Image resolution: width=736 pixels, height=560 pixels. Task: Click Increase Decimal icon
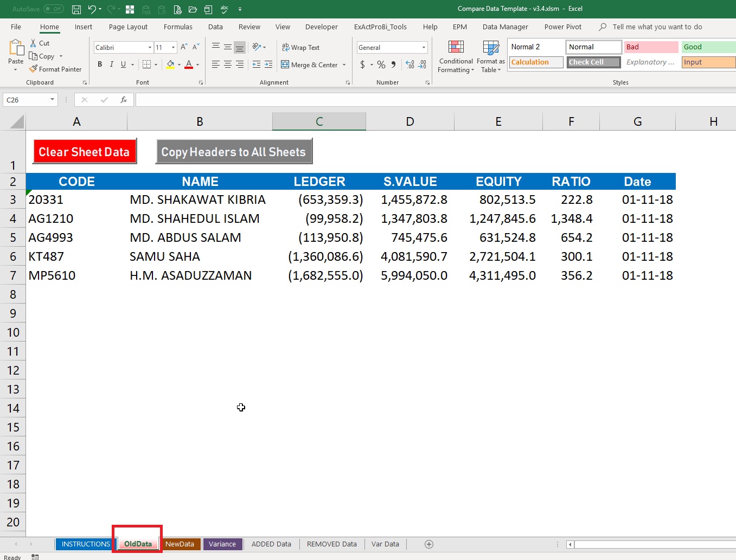[410, 65]
